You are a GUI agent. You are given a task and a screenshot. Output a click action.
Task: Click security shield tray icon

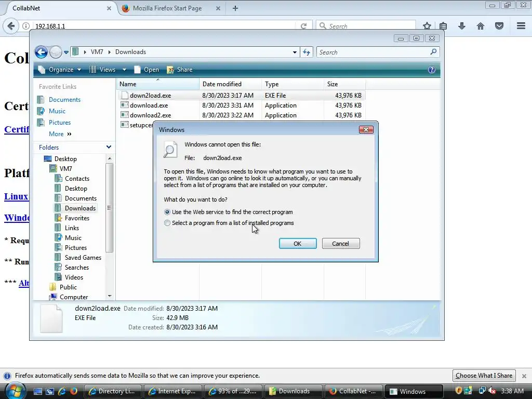pyautogui.click(x=458, y=391)
